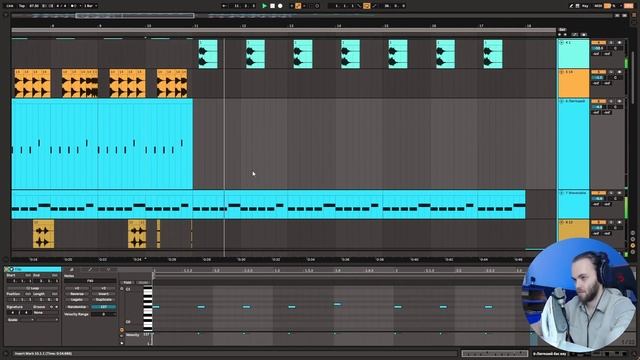Viewport: 640px width, 360px height.
Task: Click the Invert notes button
Action: [x=103, y=294]
